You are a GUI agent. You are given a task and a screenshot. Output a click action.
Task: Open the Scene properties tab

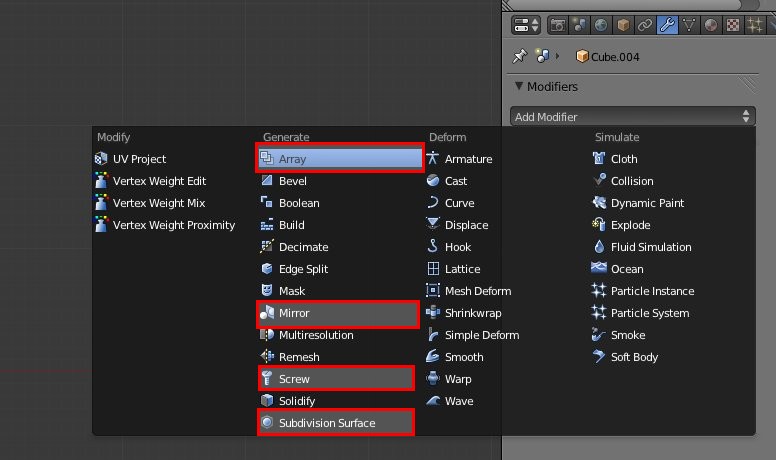point(580,24)
